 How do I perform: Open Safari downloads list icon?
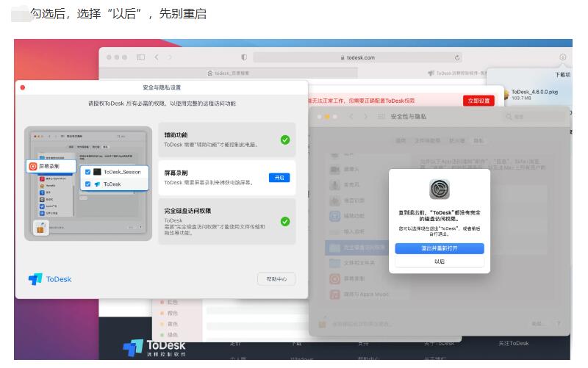pyautogui.click(x=562, y=57)
